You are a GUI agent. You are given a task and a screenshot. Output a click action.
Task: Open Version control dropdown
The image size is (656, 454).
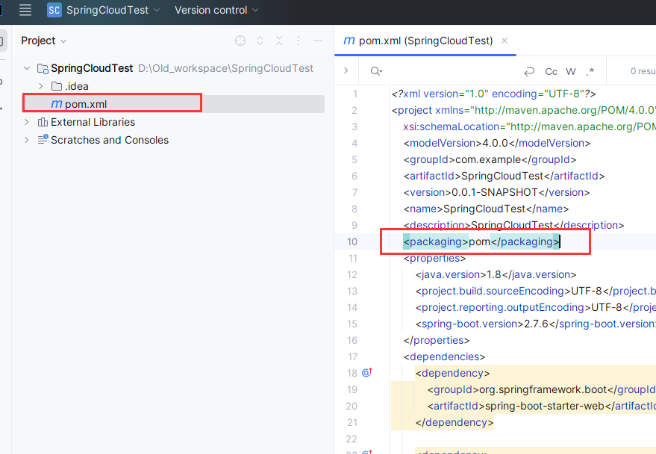click(x=216, y=10)
